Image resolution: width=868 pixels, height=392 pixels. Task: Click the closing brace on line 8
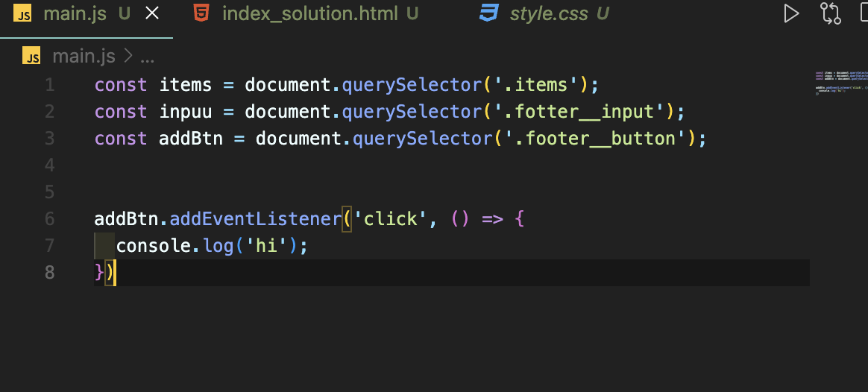click(99, 273)
